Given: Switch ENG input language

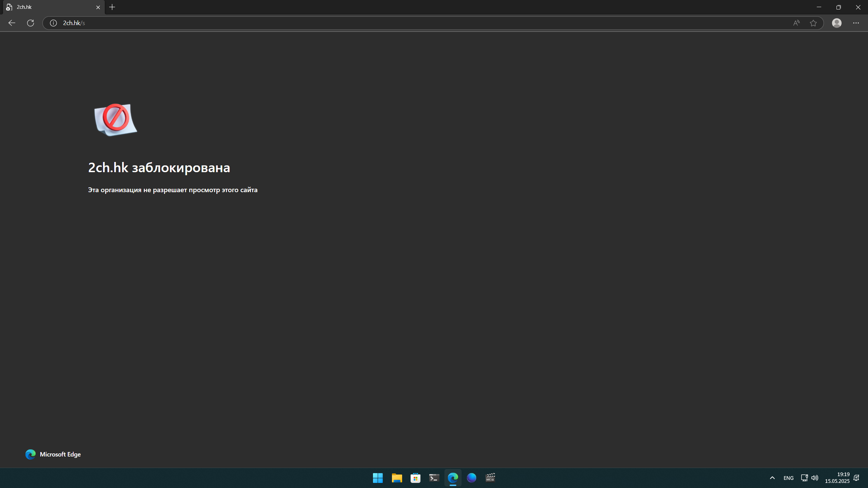Looking at the screenshot, I should tap(788, 478).
